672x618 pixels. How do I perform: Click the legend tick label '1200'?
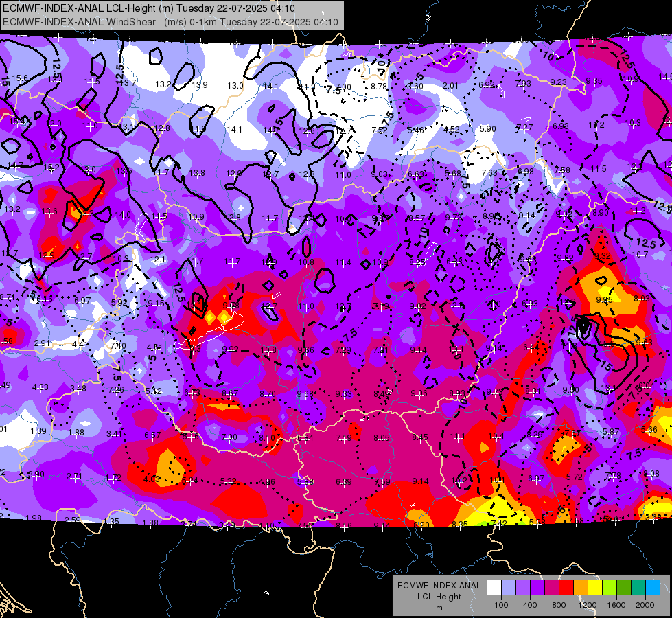click(x=588, y=605)
